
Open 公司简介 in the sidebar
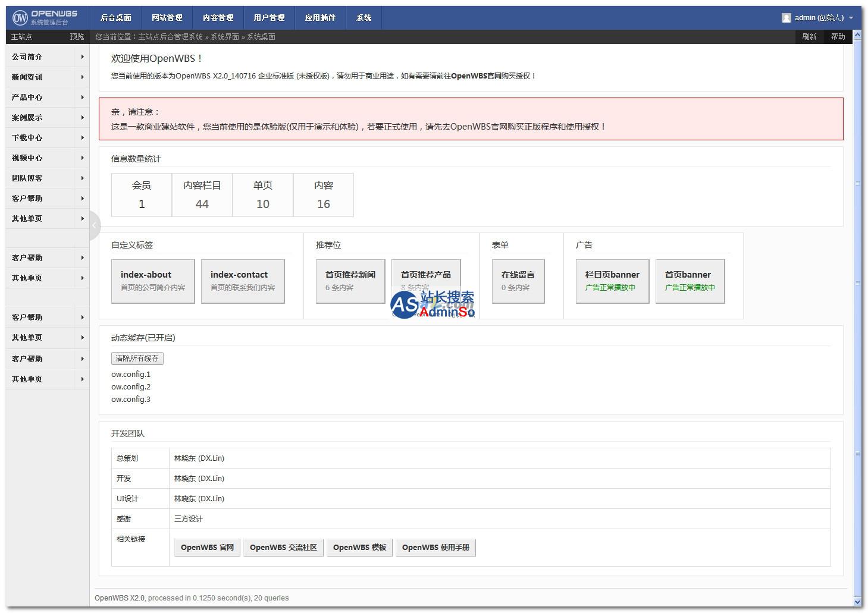pyautogui.click(x=27, y=57)
